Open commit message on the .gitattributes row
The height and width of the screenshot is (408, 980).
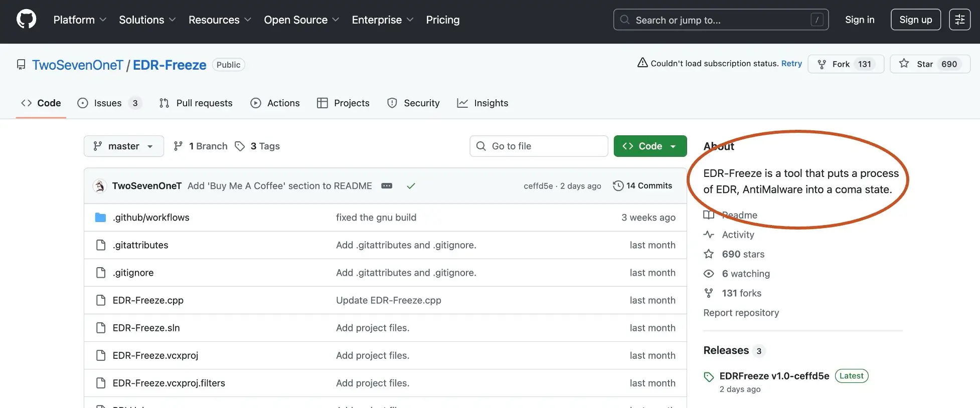click(406, 245)
